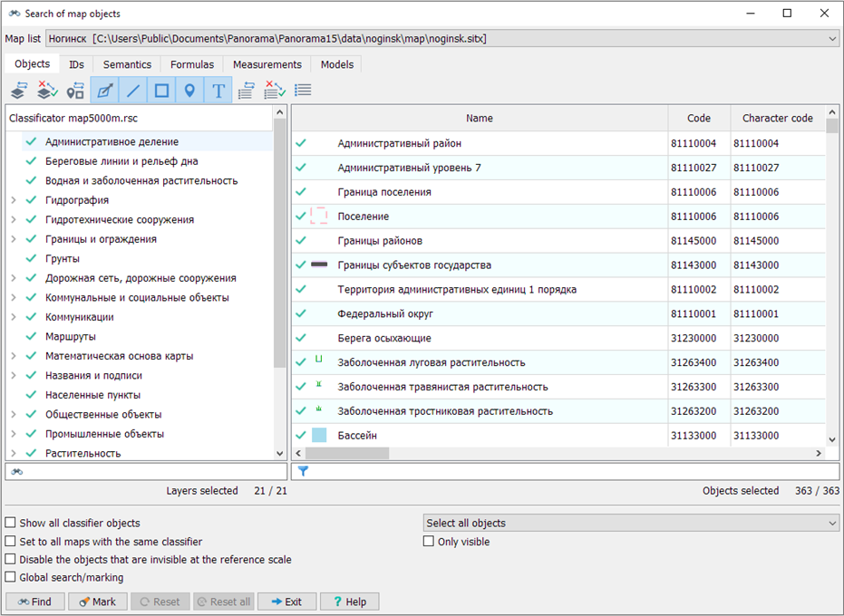Image resolution: width=844 pixels, height=616 pixels.
Task: Expand the Гидрография layer tree node
Action: (13, 200)
